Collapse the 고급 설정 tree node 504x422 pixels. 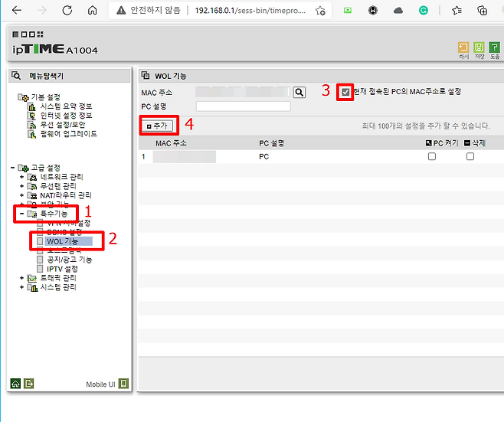[x=12, y=168]
